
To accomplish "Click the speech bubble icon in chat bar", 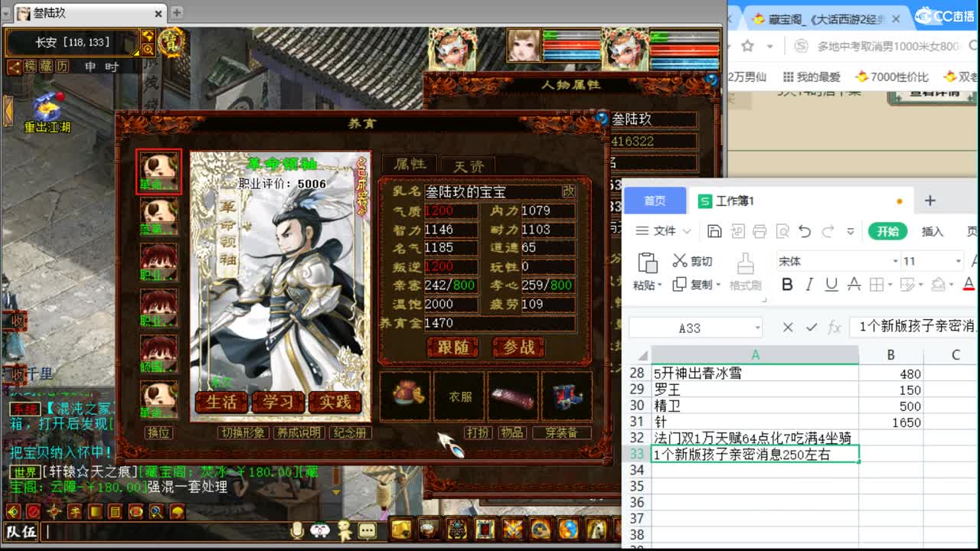I will coord(367,530).
